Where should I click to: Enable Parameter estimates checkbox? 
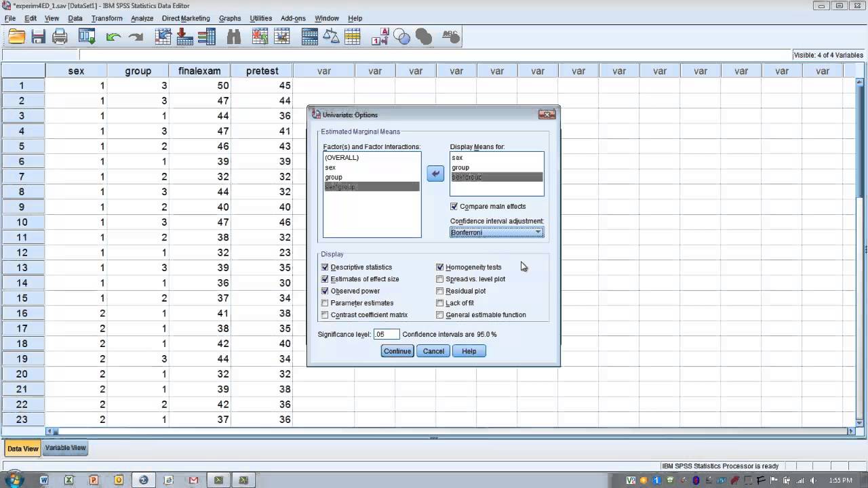[x=325, y=303]
